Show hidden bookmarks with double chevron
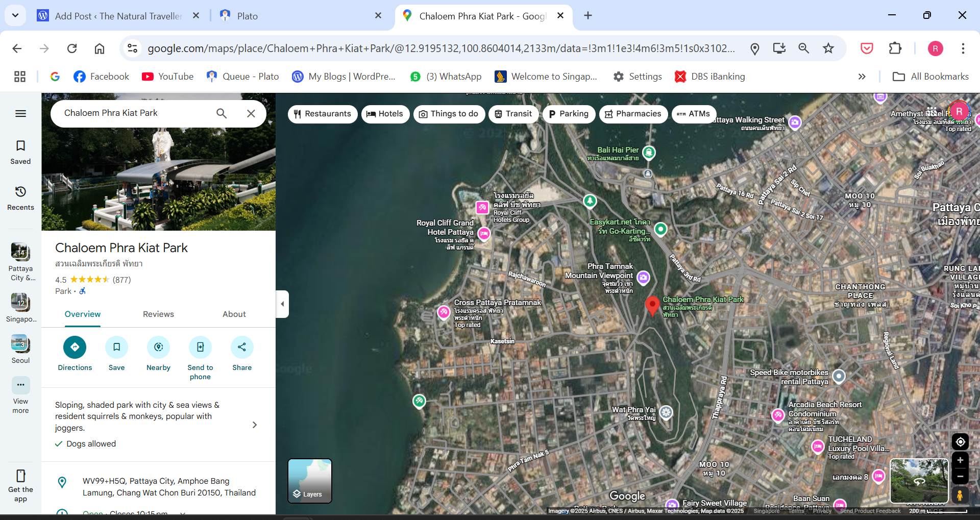This screenshot has height=520, width=980. click(862, 77)
